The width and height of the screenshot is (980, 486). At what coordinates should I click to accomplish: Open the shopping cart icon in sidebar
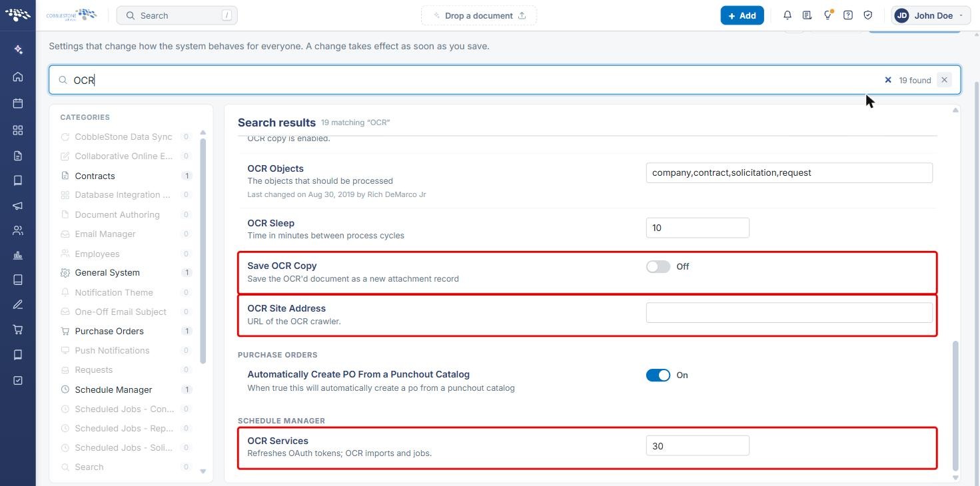click(18, 330)
